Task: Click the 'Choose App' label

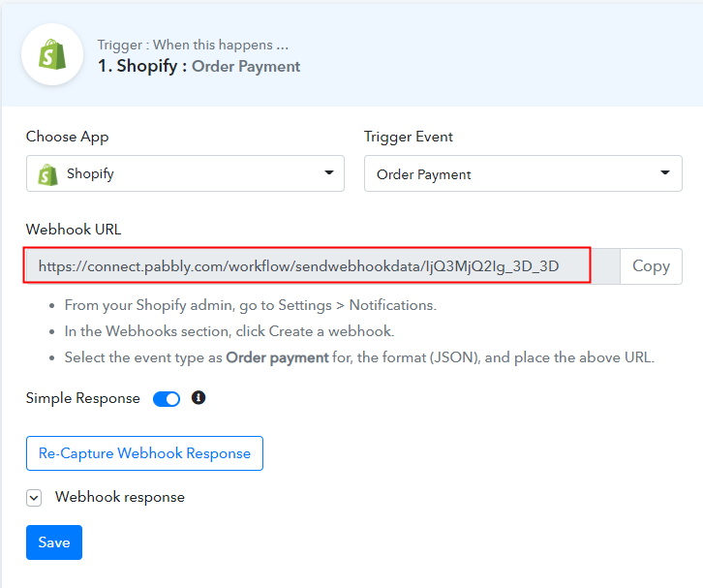Action: tap(67, 137)
